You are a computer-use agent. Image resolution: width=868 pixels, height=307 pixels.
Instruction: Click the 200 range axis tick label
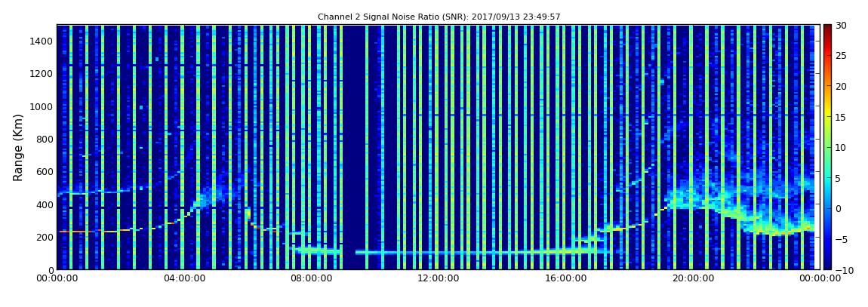[45, 238]
